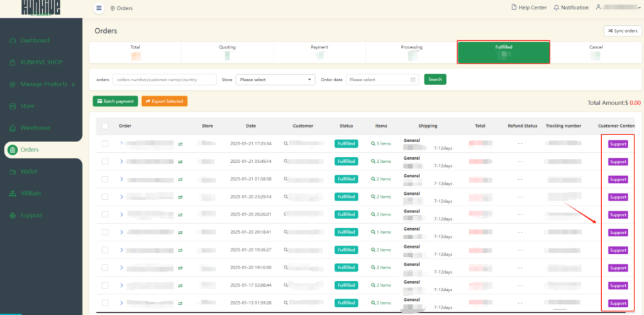This screenshot has height=315, width=644.
Task: Open the user account profile icon
Action: pos(599,7)
